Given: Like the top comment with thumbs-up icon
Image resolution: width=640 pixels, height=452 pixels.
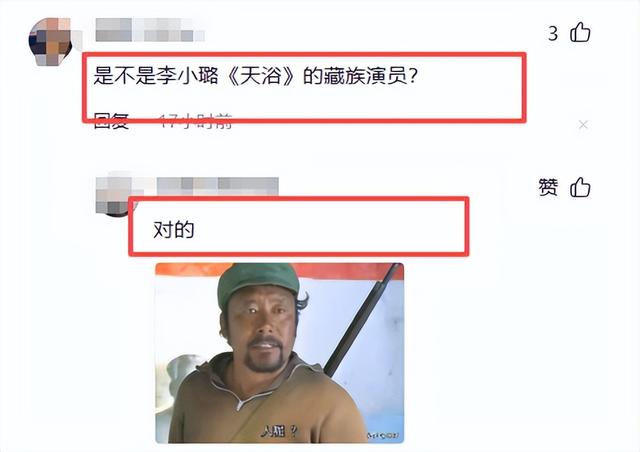Looking at the screenshot, I should [580, 32].
